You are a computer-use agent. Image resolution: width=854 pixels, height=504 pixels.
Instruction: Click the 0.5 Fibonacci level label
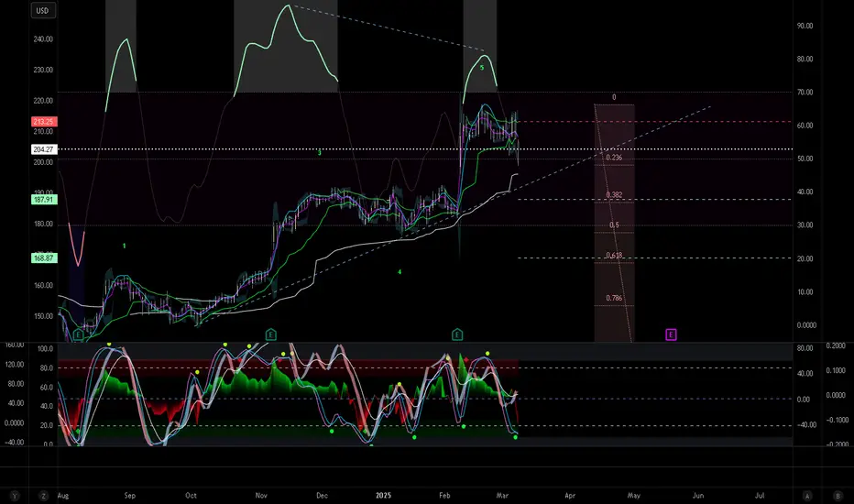tap(614, 225)
